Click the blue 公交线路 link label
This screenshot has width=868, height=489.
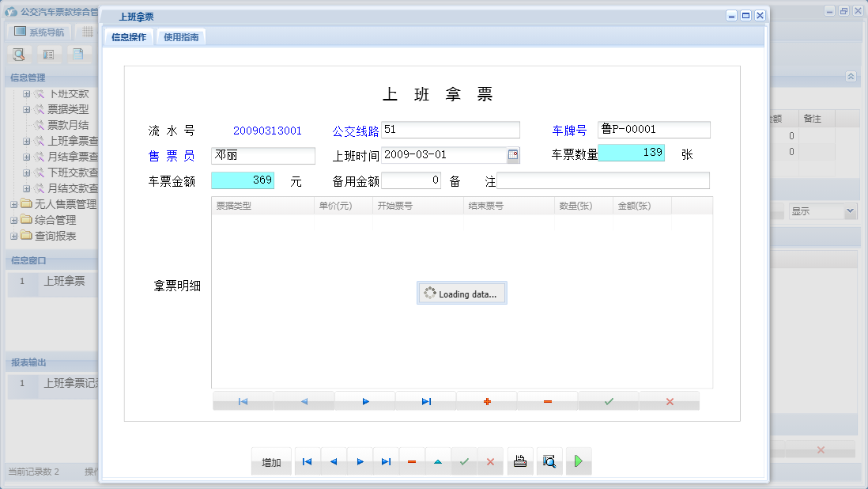(x=356, y=131)
